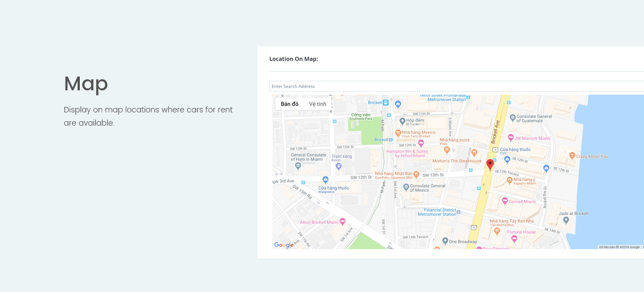Click the Consulate General of Guatemala marker

coord(512,118)
